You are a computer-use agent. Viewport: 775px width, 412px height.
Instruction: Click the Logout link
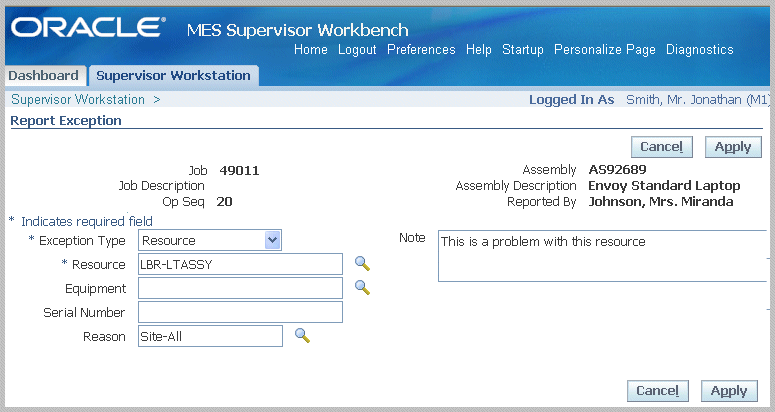point(357,49)
